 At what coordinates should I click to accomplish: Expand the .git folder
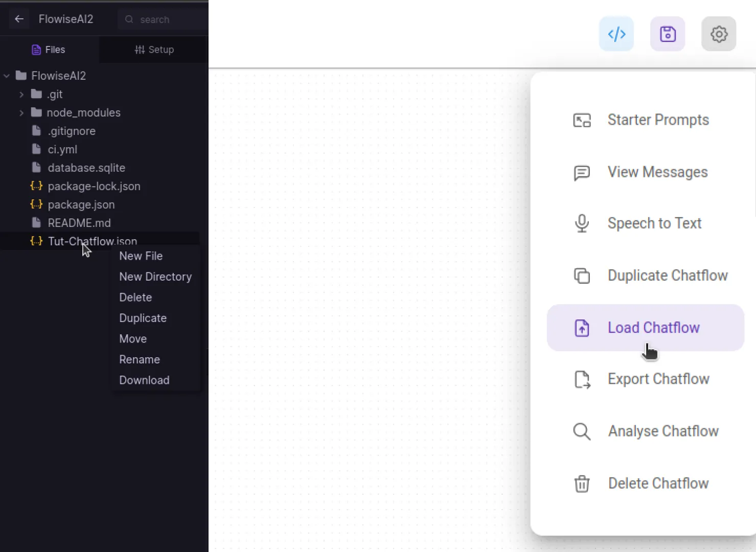point(21,94)
